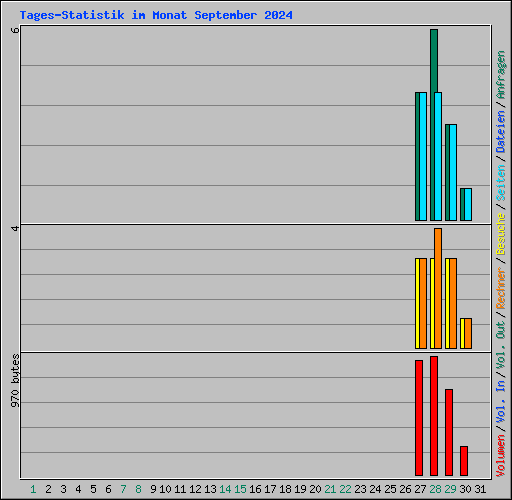The image size is (512, 500).
Task: Click the green Anfragen legend label
Action: pyautogui.click(x=501, y=75)
